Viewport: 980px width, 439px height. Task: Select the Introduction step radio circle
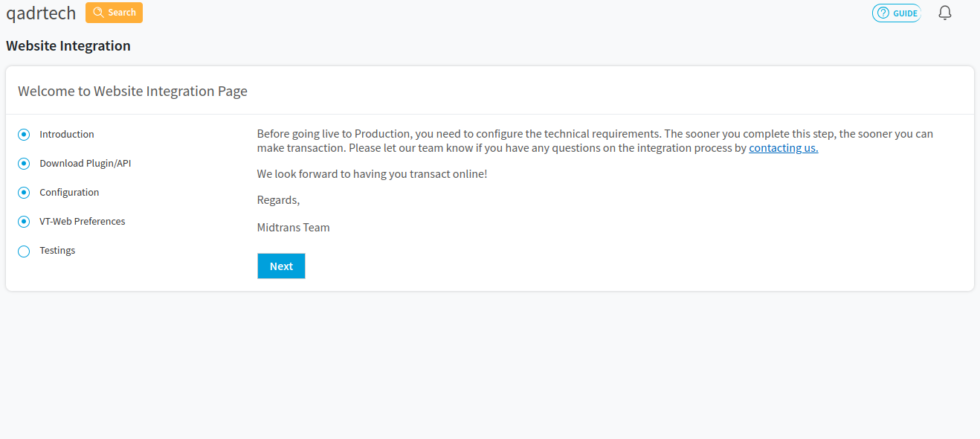[x=24, y=135]
